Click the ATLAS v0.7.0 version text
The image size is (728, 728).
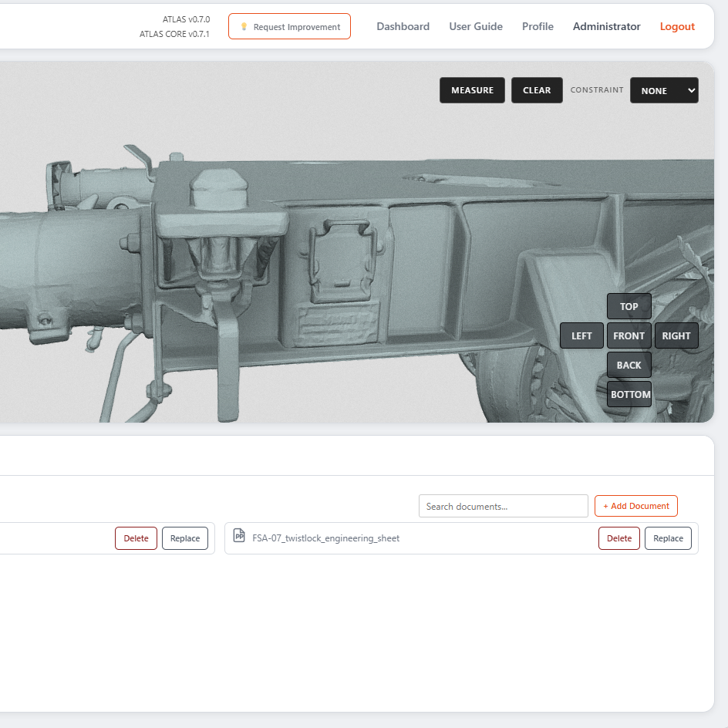[x=186, y=19]
